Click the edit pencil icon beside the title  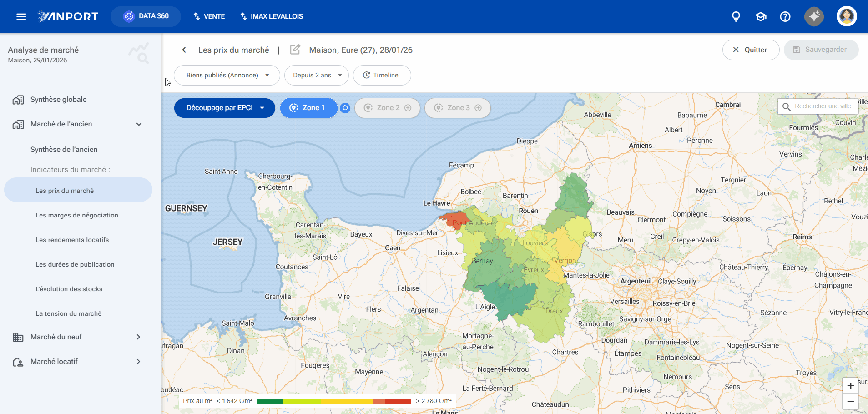[295, 50]
